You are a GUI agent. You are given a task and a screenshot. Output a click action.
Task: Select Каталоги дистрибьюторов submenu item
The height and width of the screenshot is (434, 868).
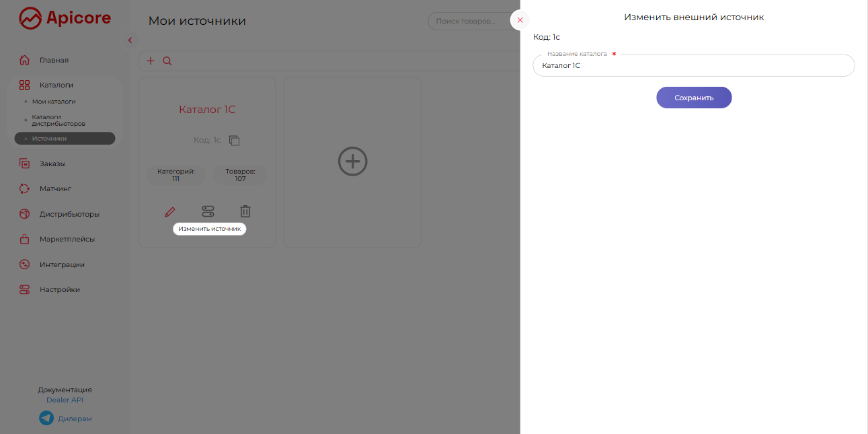tap(58, 120)
